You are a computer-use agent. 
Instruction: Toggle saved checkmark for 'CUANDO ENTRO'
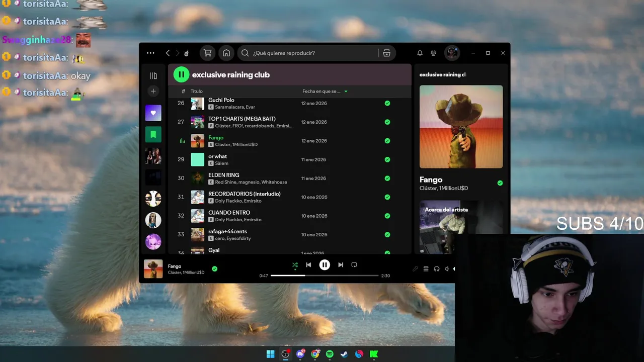[x=387, y=216]
